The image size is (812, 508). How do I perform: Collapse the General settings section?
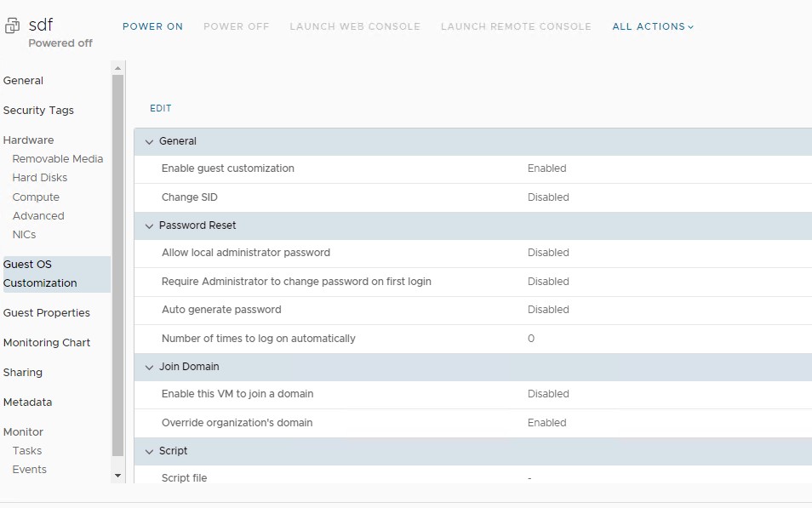[150, 141]
